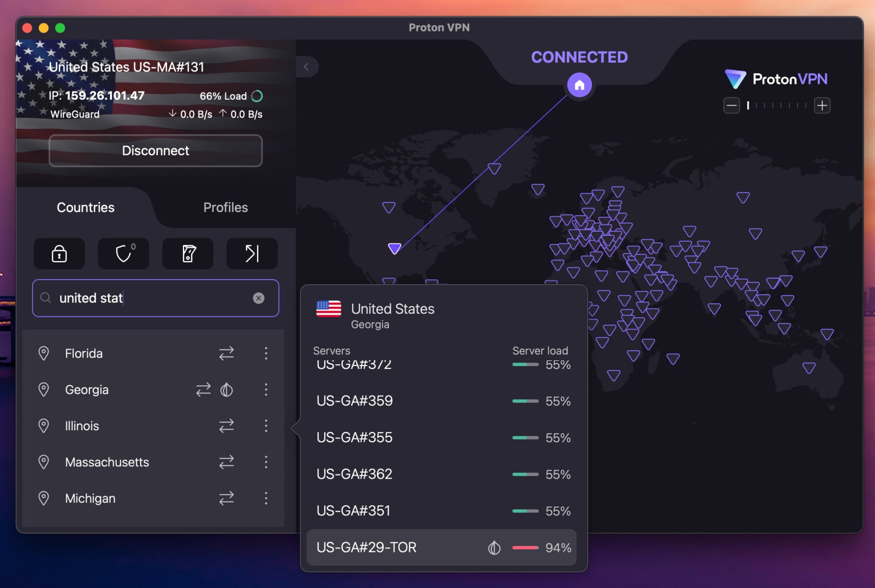Select the US-GA#29-TOR server row
The height and width of the screenshot is (588, 875).
(x=442, y=547)
